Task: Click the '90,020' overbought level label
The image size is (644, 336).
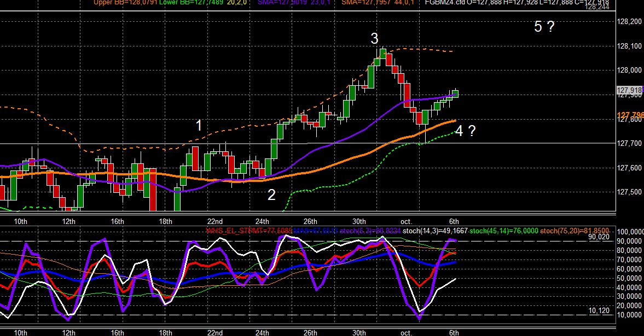Action: [599, 237]
